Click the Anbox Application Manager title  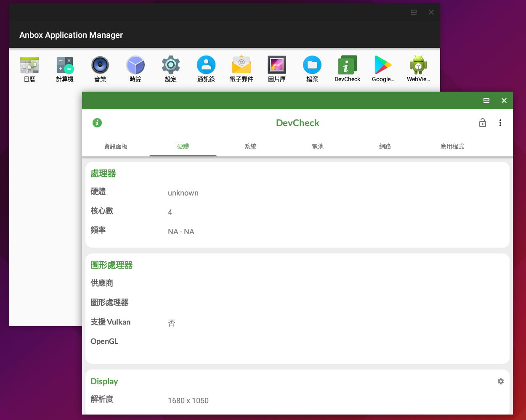pyautogui.click(x=71, y=35)
